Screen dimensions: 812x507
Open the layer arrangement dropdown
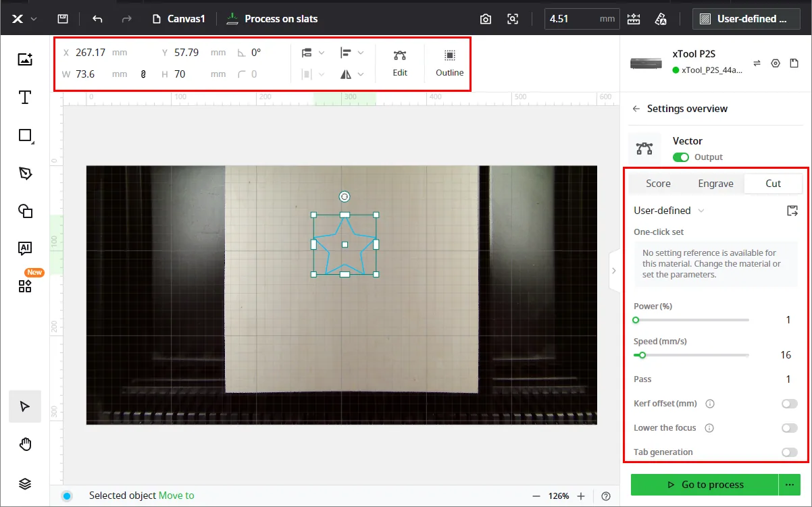tap(313, 53)
